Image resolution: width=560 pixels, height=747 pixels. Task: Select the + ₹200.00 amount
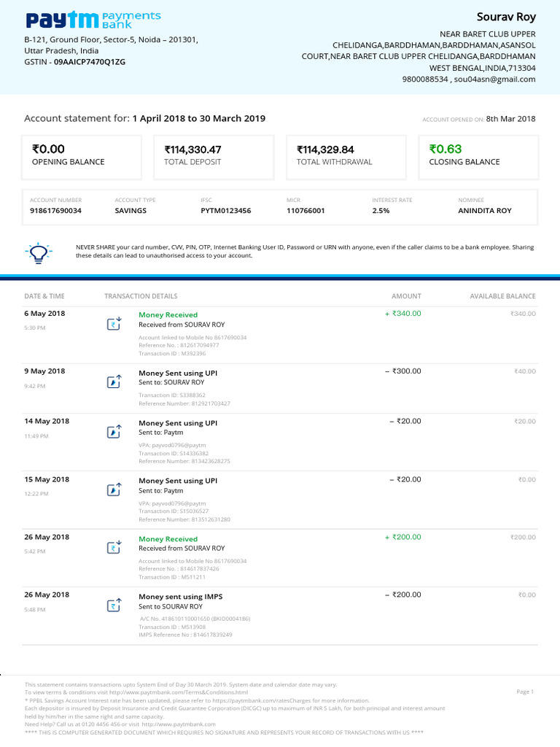point(402,537)
